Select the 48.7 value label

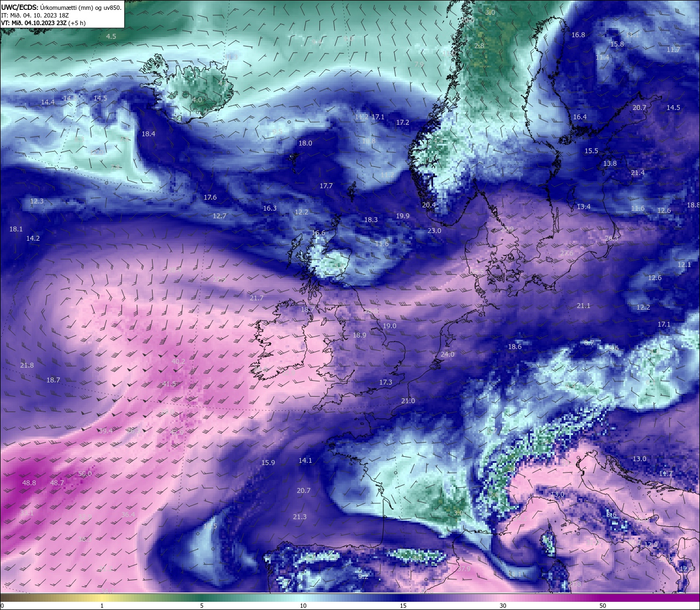57,483
